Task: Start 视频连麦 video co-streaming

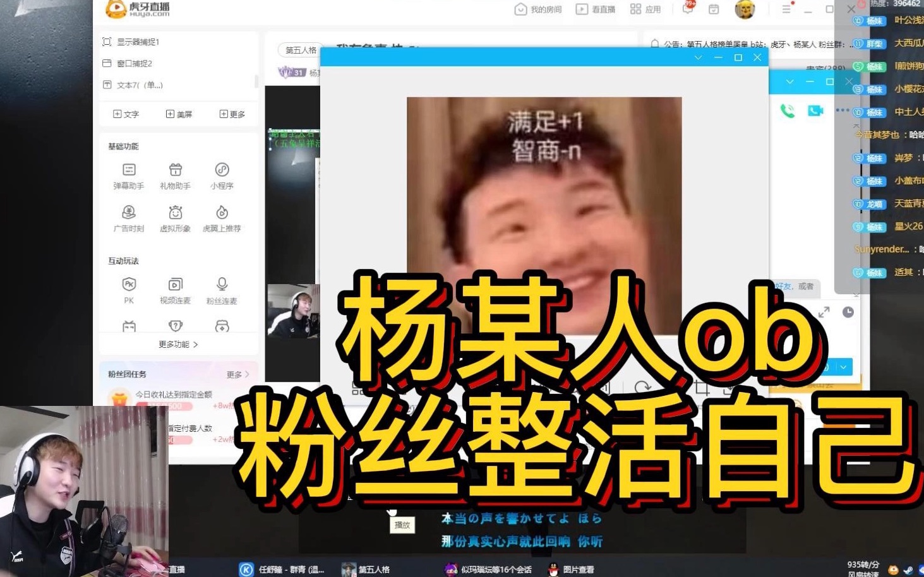Action: coord(175,290)
